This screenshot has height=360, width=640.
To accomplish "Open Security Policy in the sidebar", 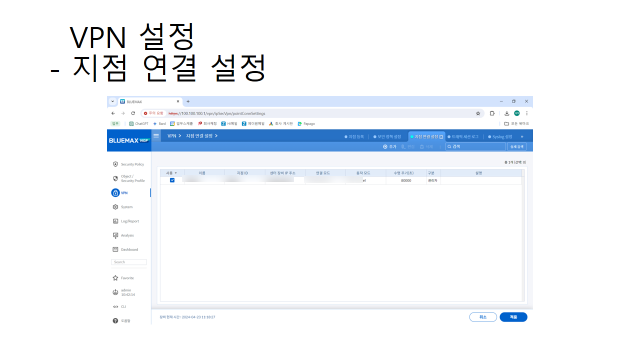I will click(x=128, y=164).
